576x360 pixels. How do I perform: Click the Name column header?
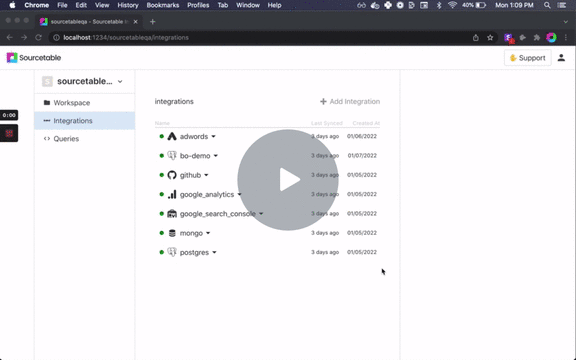(162, 123)
